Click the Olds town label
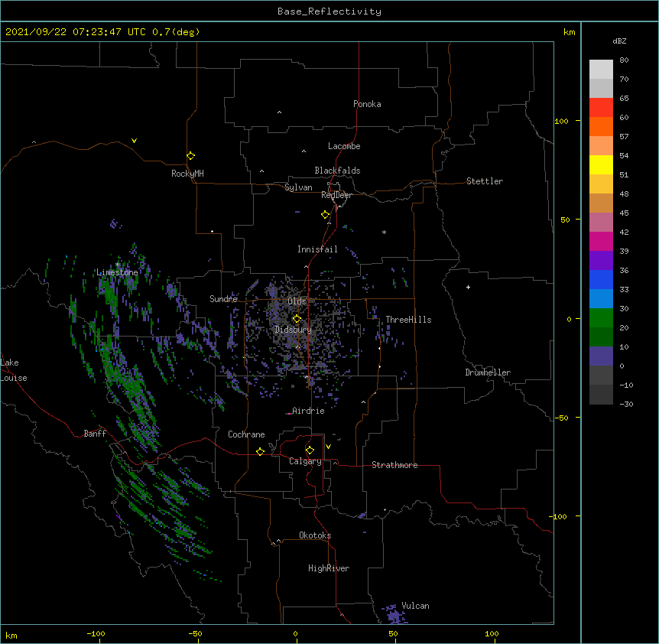659x644 pixels. (297, 301)
